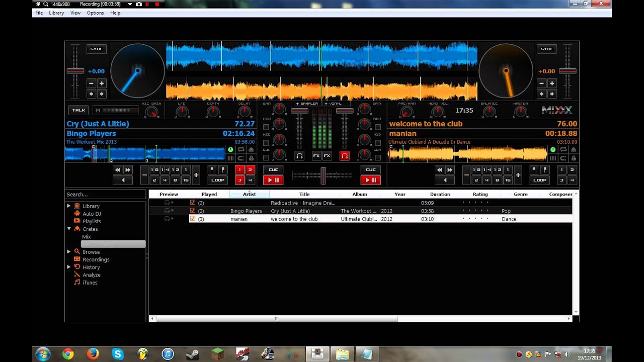
Task: Eject track from the left deck
Action: tap(251, 150)
